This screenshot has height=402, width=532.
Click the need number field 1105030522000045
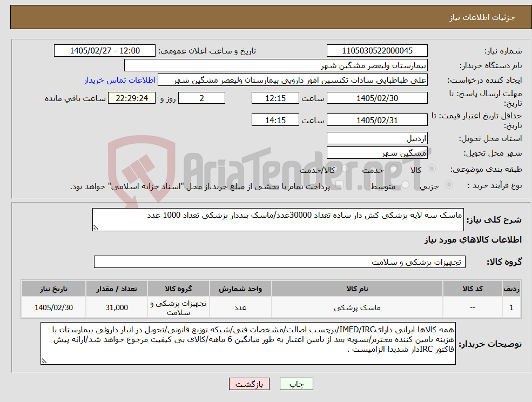coord(377,51)
